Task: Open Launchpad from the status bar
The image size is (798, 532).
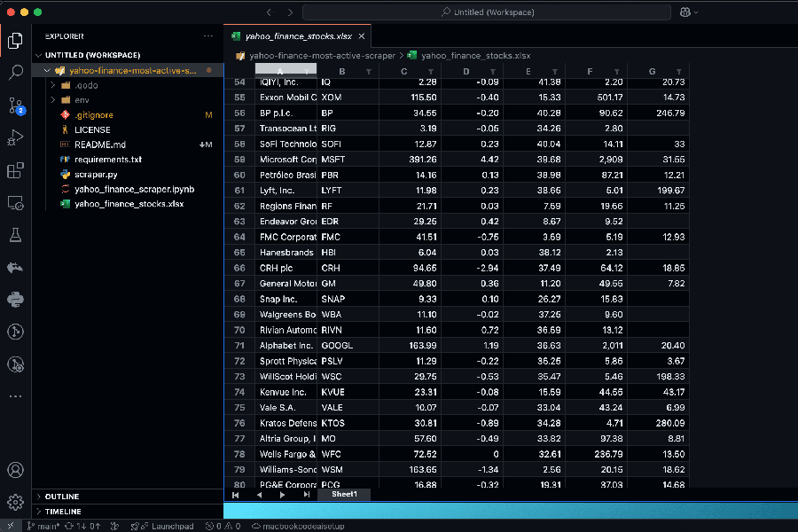Action: 163,526
